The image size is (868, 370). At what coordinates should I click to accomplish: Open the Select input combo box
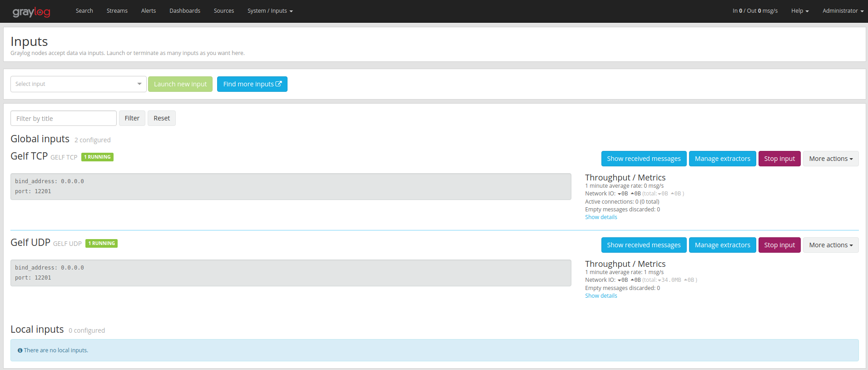[x=78, y=84]
